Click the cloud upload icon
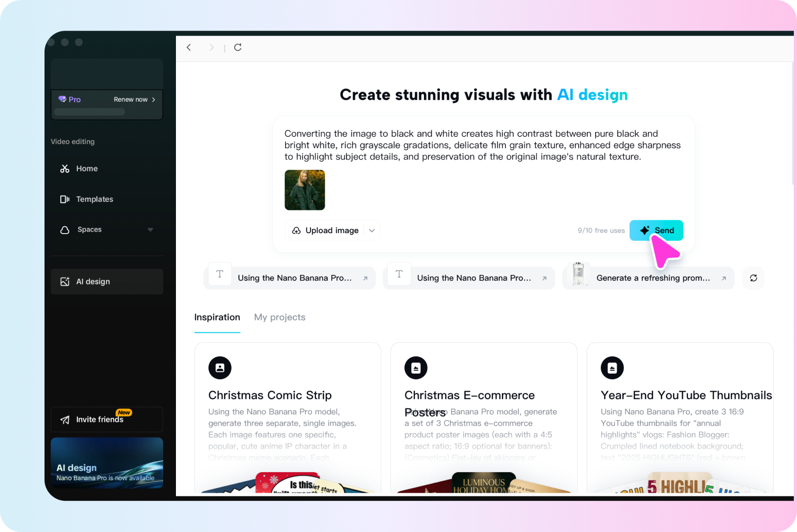797x532 pixels. click(x=296, y=230)
